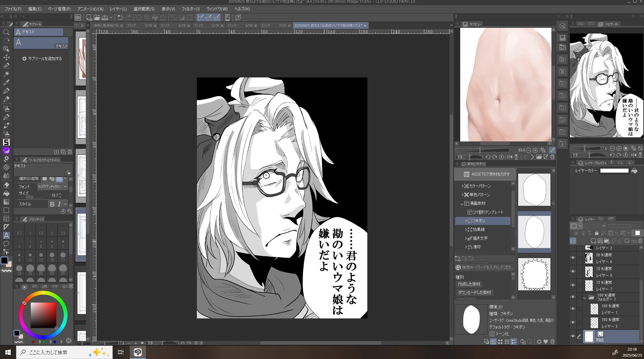Viewport: 644px width, 359px height.
Task: Enable the トーン化 checkbox
Action: click(492, 334)
